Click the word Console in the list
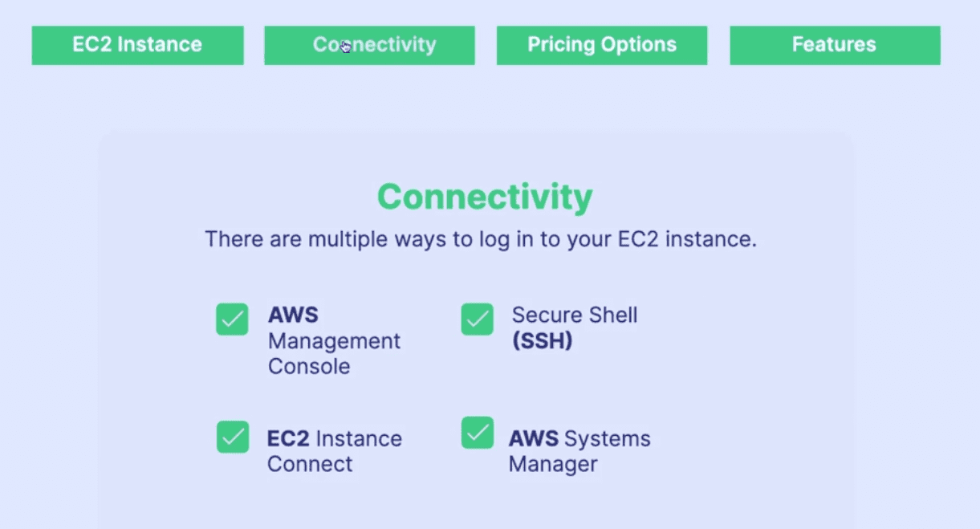This screenshot has height=529, width=980. coord(309,367)
